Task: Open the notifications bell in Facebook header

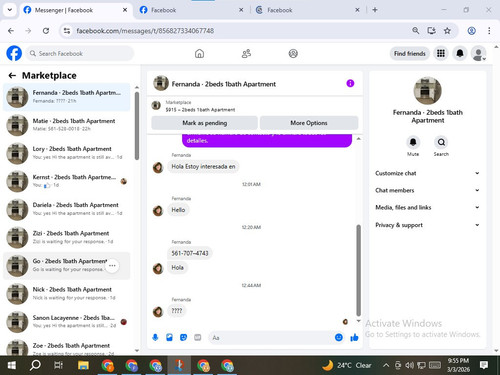Action: [x=460, y=53]
